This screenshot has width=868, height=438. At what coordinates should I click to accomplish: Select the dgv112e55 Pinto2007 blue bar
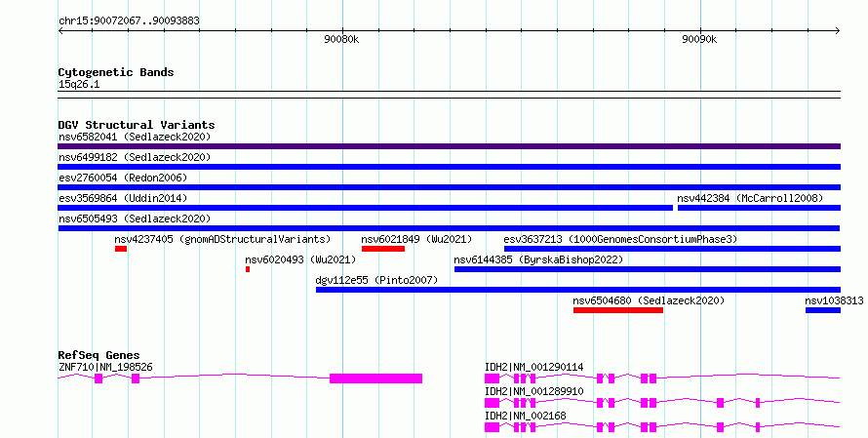click(578, 290)
